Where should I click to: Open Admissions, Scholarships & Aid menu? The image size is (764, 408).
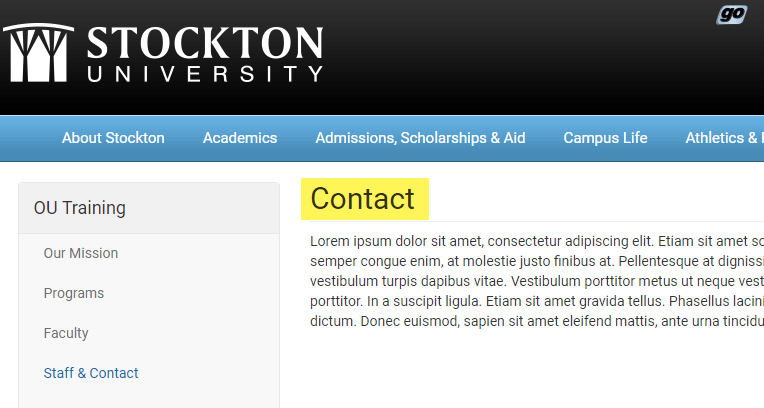point(420,138)
